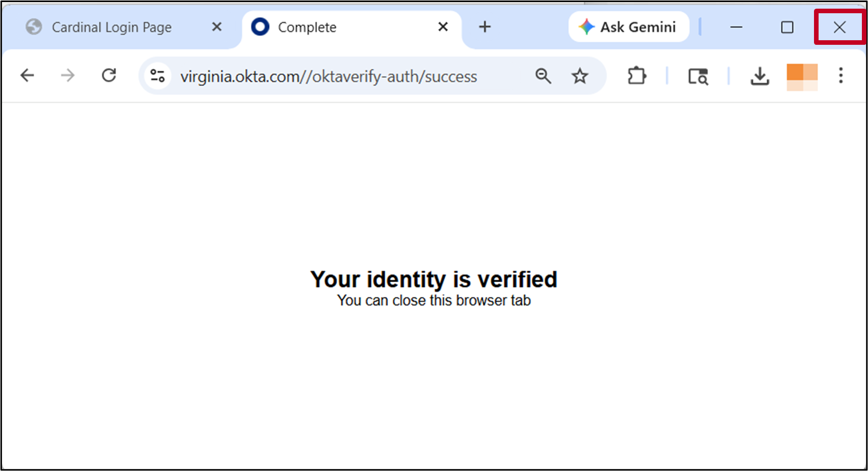Open the search tabs media icon
The width and height of the screenshot is (868, 471).
coord(698,76)
